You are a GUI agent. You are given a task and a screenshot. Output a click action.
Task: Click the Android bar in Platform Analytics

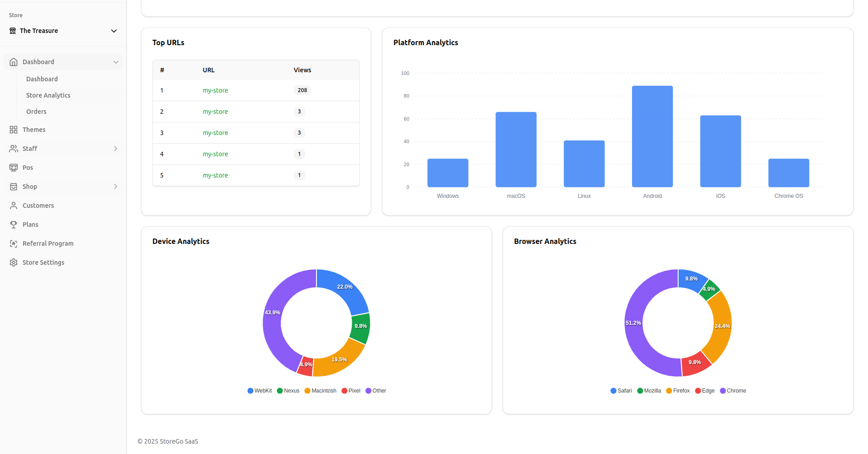click(652, 136)
